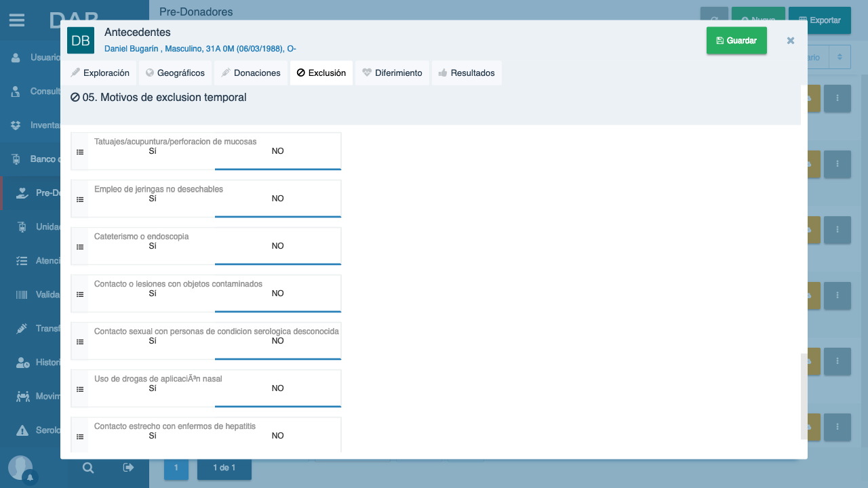Open Atención sidebar item

[x=31, y=261]
